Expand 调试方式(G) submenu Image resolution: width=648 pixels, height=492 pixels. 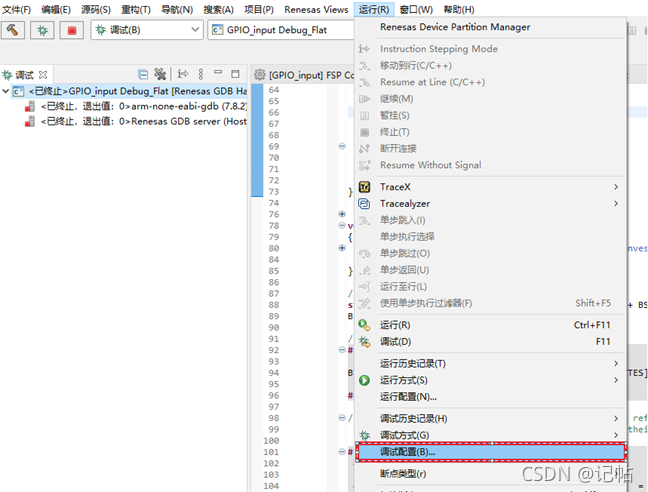[x=491, y=435]
